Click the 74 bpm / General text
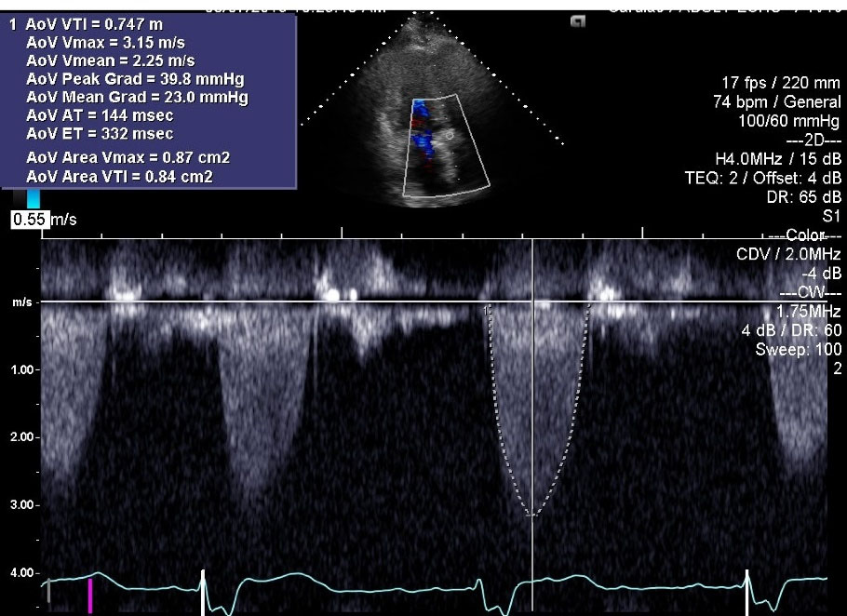Viewport: 847px width, 616px height. click(x=788, y=102)
